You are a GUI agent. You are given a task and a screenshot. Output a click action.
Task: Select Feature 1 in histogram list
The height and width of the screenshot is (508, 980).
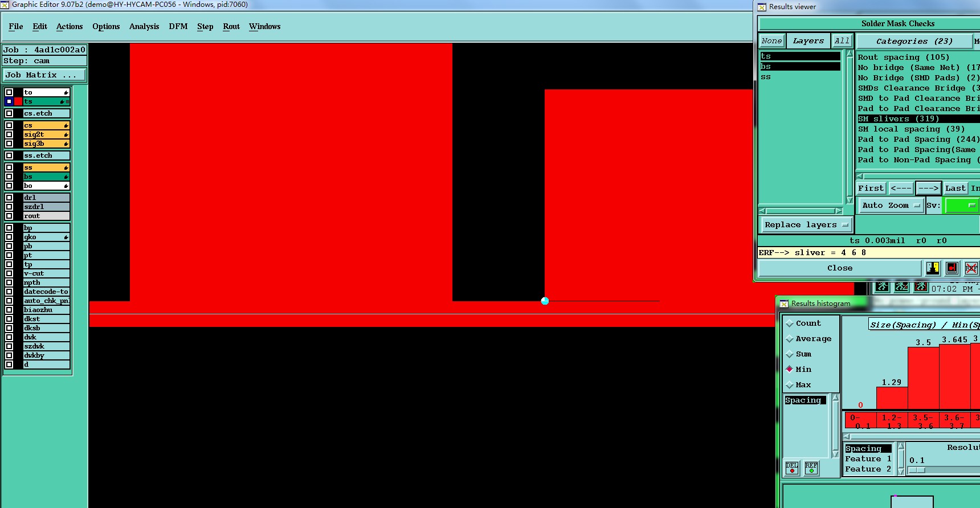click(x=868, y=459)
